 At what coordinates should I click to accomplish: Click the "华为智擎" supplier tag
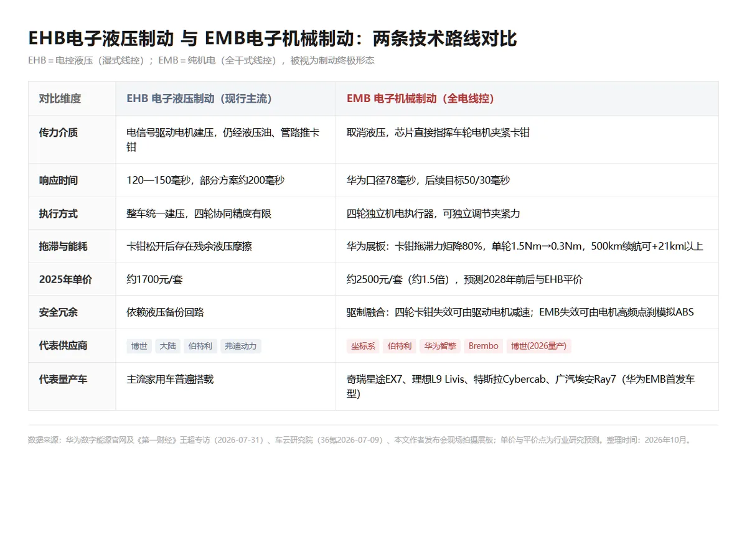440,346
